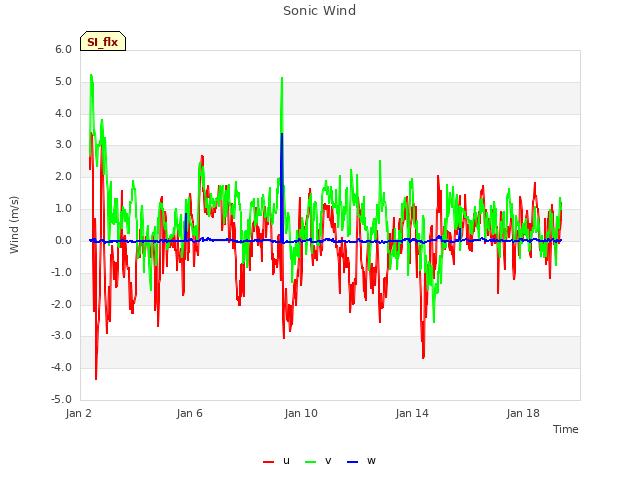Screen dimensions: 640x480
Task: Click the 3.0 y-axis label
Action: (64, 145)
